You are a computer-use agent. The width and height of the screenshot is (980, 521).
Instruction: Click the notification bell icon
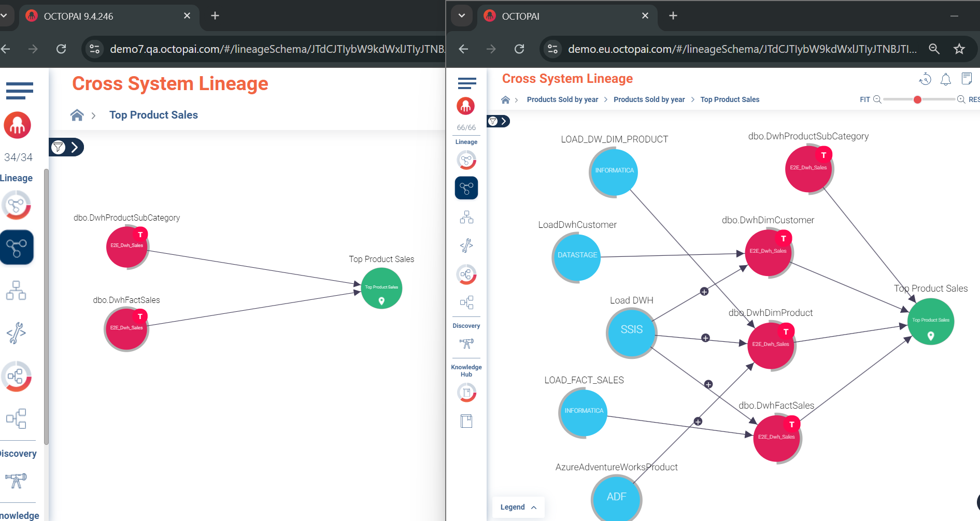point(946,79)
